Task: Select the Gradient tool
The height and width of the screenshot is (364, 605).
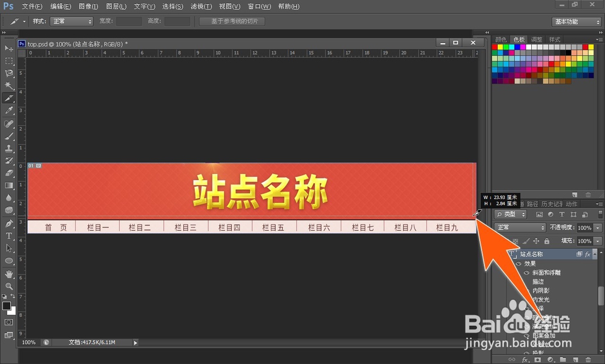Action: [x=9, y=186]
